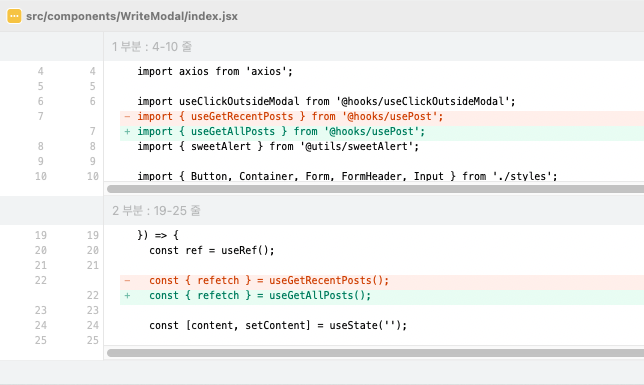644x385 pixels.
Task: Click the plus marker on added refetch line
Action: (127, 295)
